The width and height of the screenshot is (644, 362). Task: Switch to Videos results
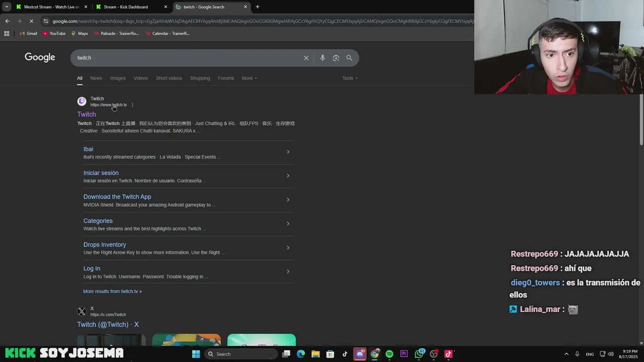pos(140,78)
